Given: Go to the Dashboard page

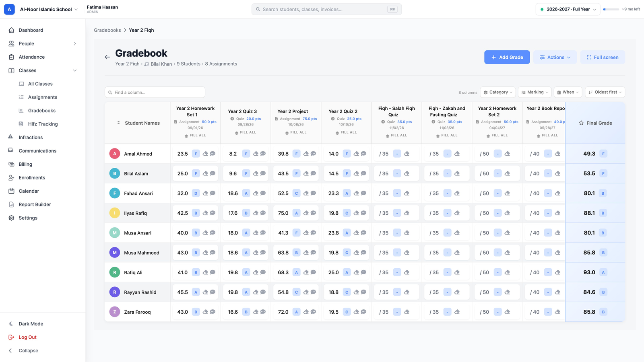Looking at the screenshot, I should [x=31, y=30].
